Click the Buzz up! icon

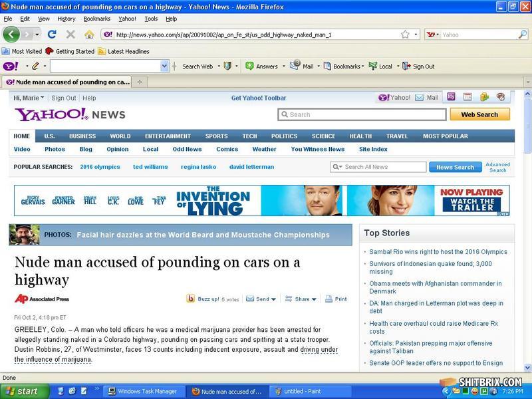191,299
